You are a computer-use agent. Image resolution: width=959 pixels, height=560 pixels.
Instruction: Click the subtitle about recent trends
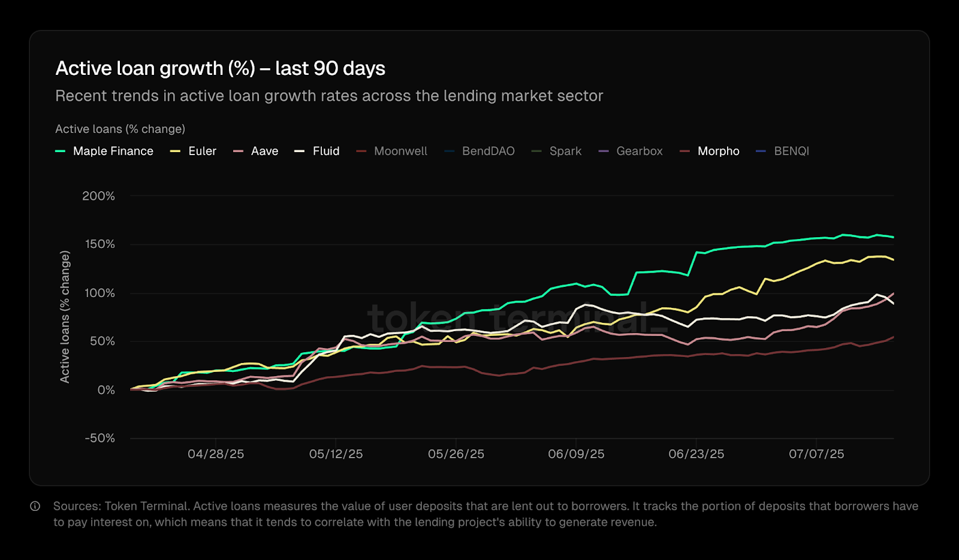[329, 96]
